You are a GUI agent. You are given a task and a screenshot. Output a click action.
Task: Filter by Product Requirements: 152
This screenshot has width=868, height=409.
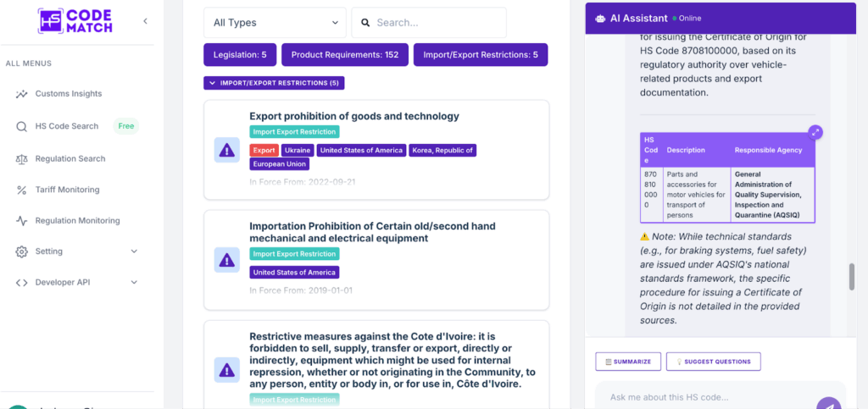[344, 55]
